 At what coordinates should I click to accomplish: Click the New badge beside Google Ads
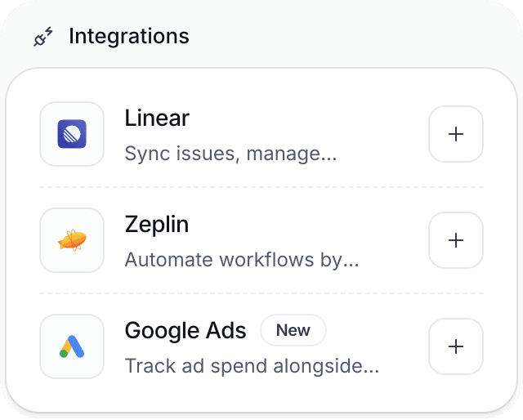(x=293, y=330)
